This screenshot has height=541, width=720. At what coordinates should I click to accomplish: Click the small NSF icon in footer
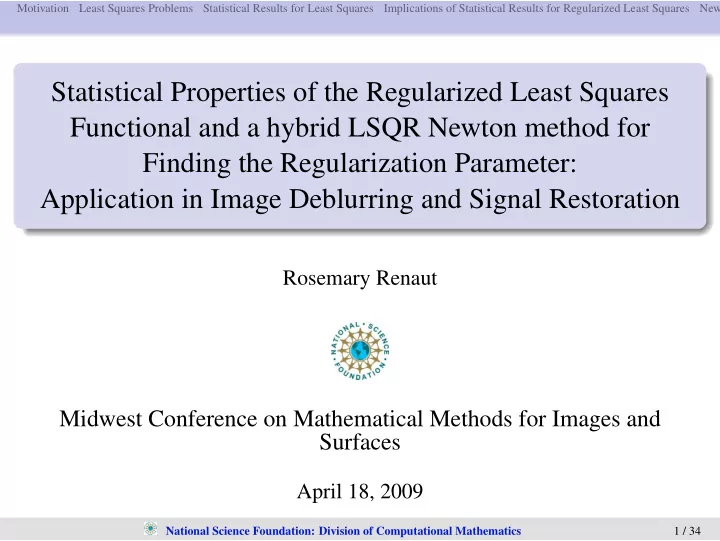(x=150, y=529)
